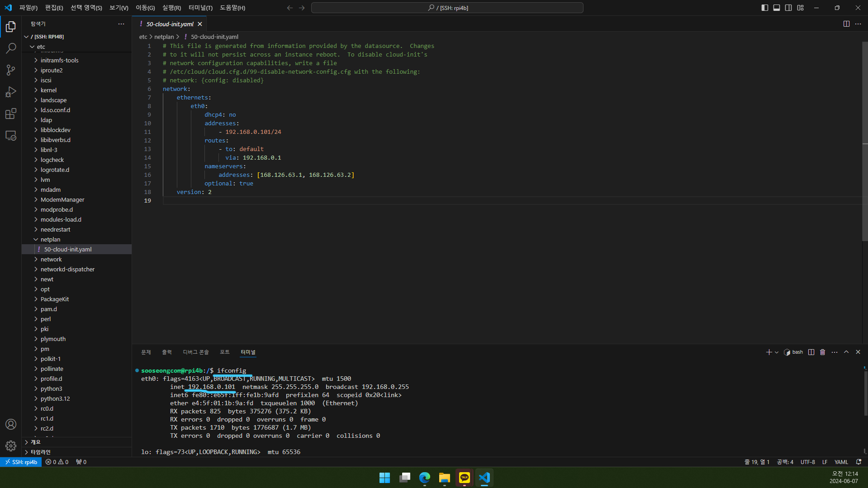Viewport: 868px width, 488px height.
Task: Open editor more actions menu
Action: point(858,24)
